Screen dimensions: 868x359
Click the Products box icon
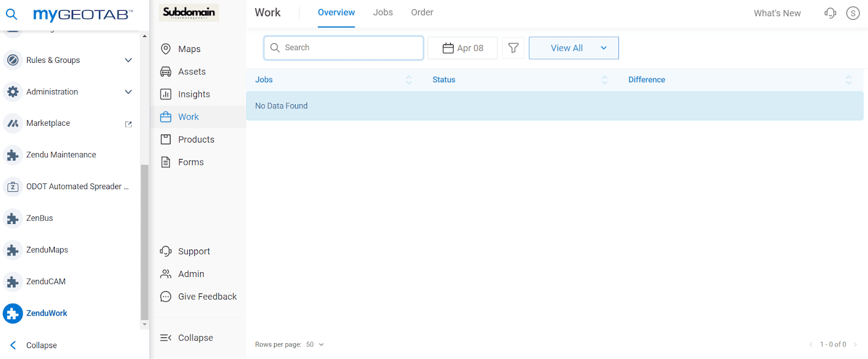pos(166,139)
